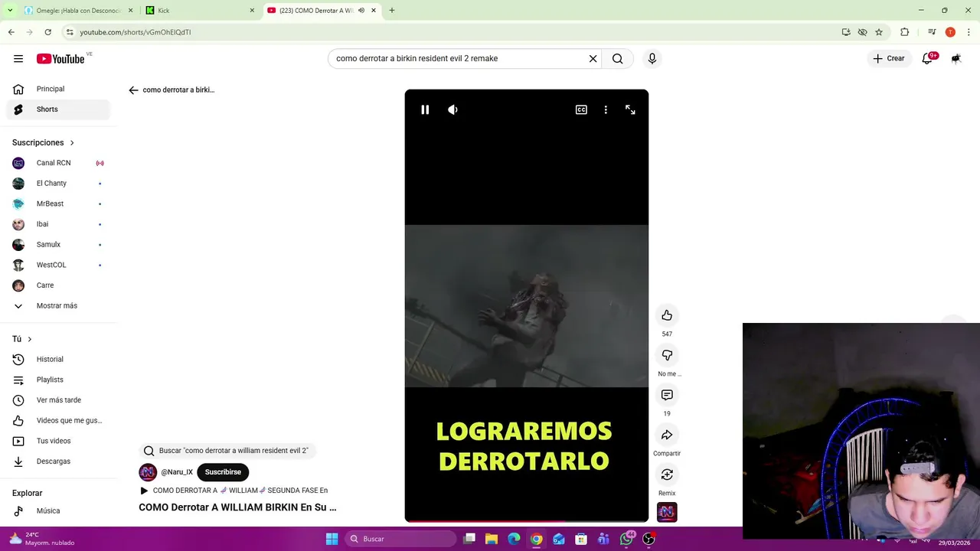The image size is (980, 551).
Task: Open the Short's sound thumbnail under Remix
Action: click(667, 512)
